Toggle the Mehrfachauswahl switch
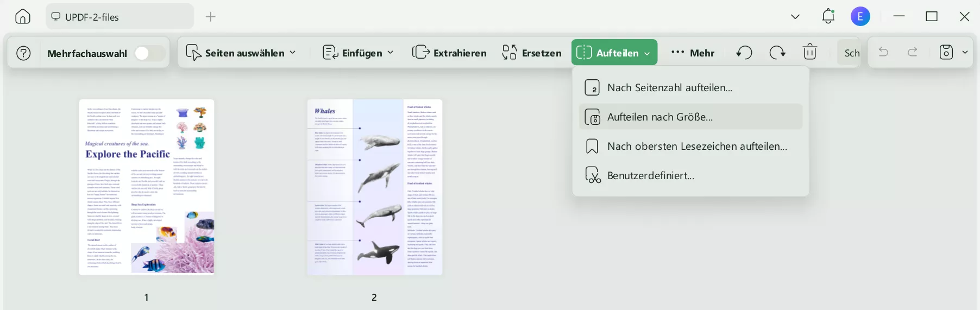The image size is (980, 310). pos(149,53)
